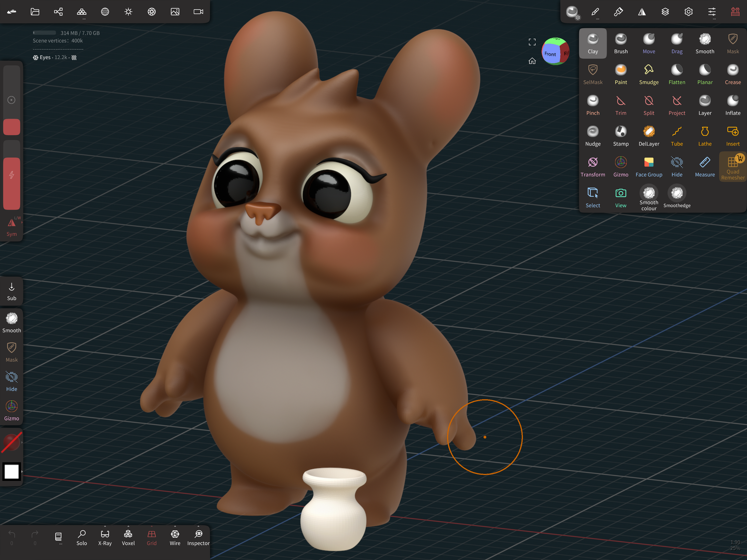
Task: Open the lighting settings with sun icon
Action: pos(128,11)
